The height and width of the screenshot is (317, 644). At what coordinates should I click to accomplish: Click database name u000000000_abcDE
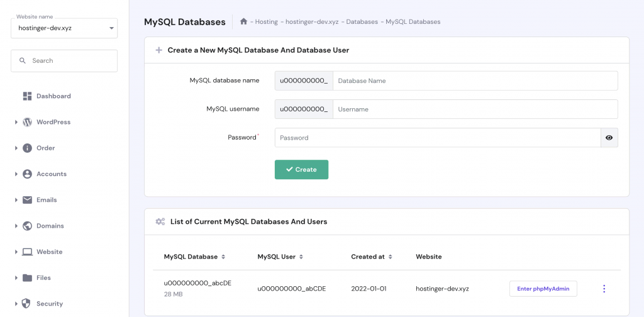(197, 283)
